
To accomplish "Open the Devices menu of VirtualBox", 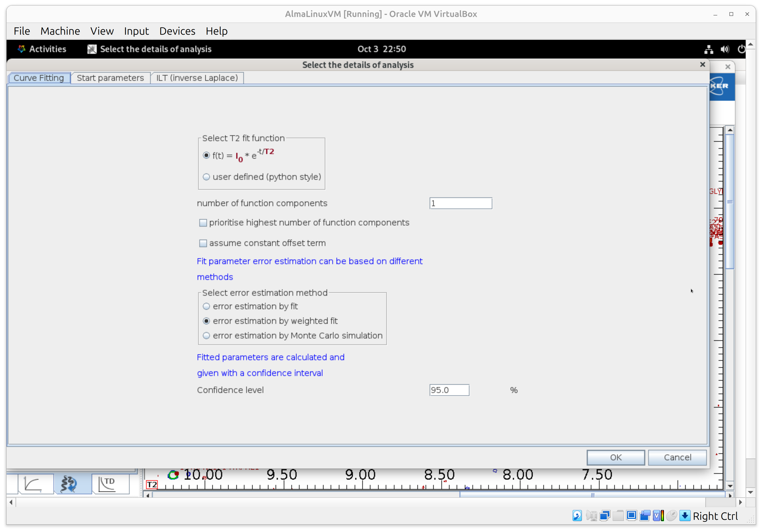I will click(177, 31).
